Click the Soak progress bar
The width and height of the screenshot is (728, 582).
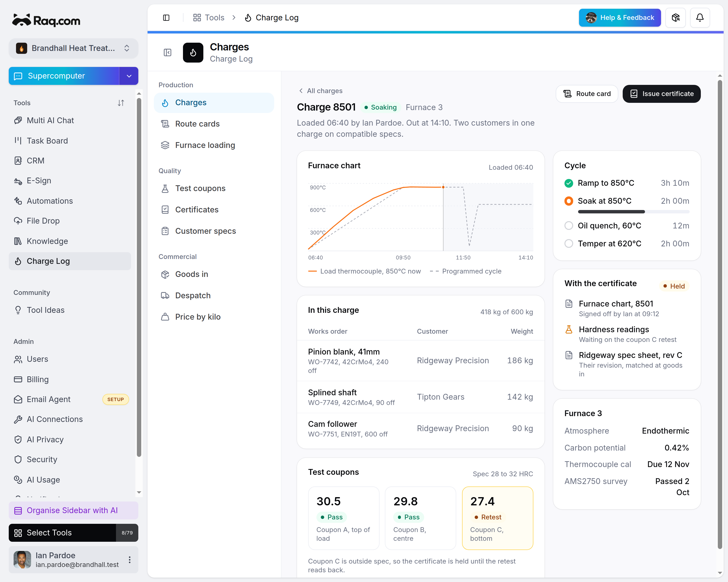click(x=633, y=212)
